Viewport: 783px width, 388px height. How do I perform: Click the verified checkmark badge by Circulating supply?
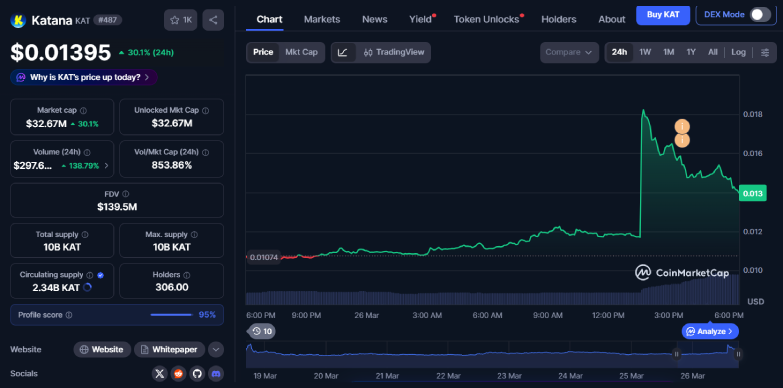pos(100,275)
